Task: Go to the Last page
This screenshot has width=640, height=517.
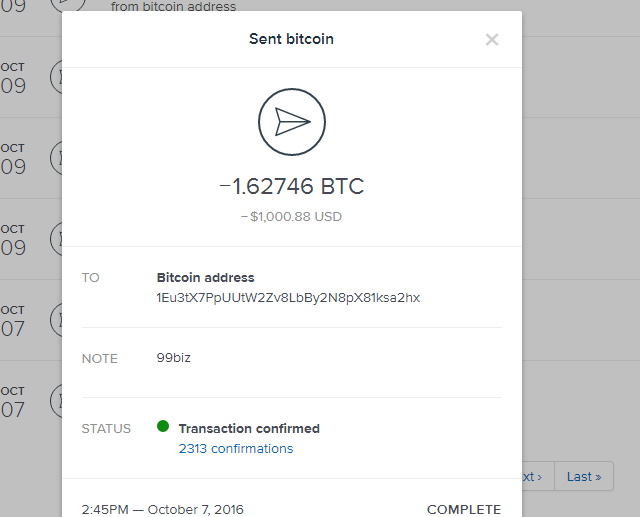Action: point(583,477)
